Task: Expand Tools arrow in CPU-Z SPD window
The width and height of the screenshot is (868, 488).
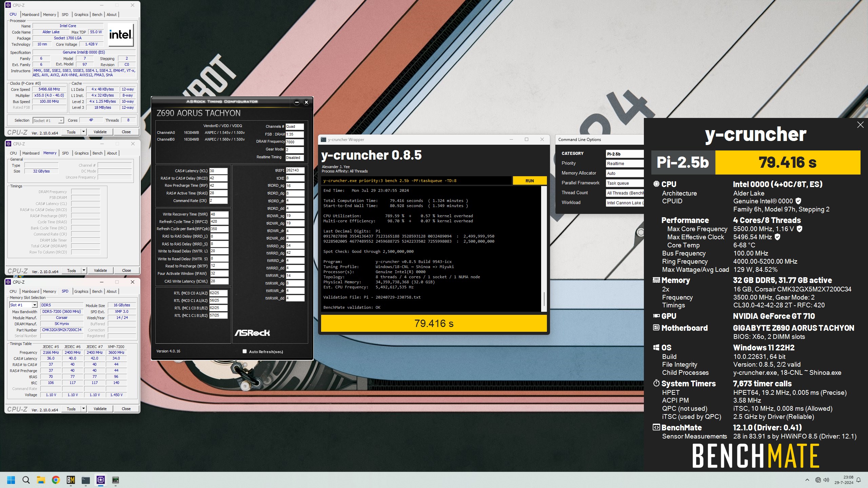Action: click(83, 409)
